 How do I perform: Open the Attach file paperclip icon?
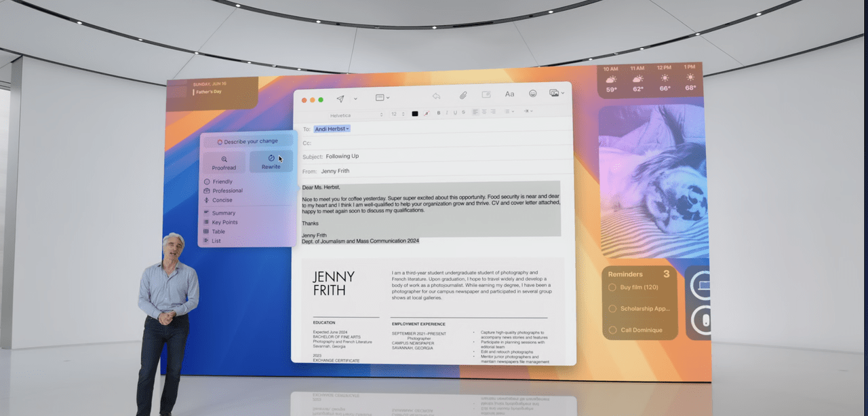(463, 94)
